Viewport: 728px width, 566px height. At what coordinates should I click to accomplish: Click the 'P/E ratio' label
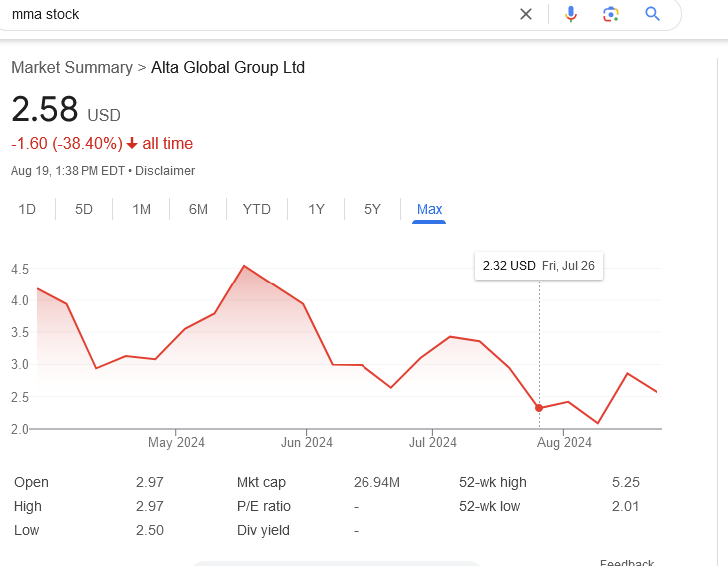(264, 506)
